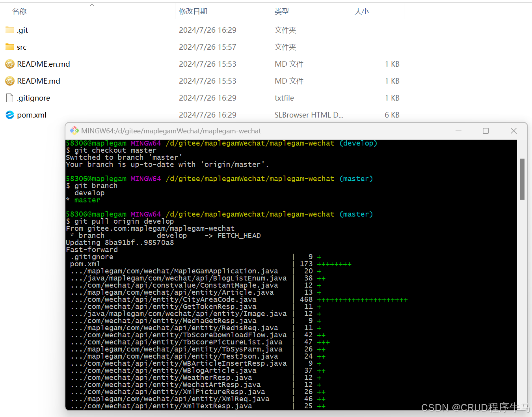Screen dimensions: 532x417
Task: Sort files by 名称 column header
Action: point(19,11)
